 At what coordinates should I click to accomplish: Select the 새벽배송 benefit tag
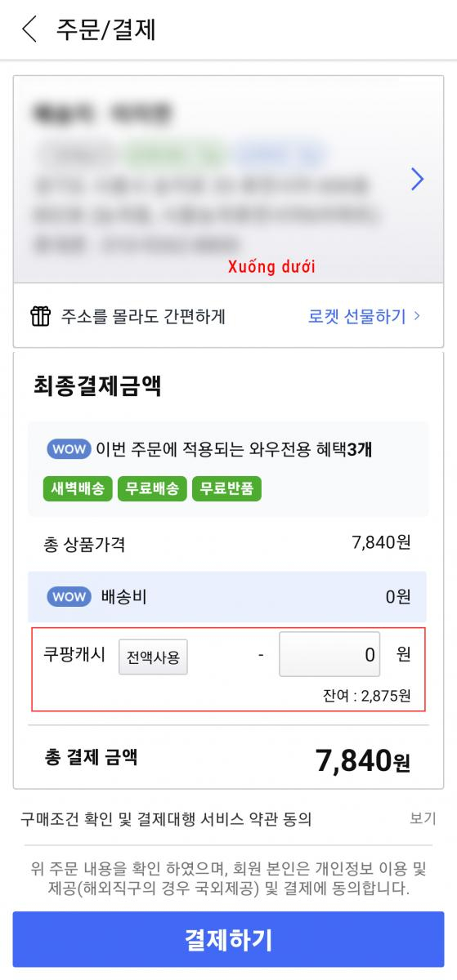click(x=78, y=488)
